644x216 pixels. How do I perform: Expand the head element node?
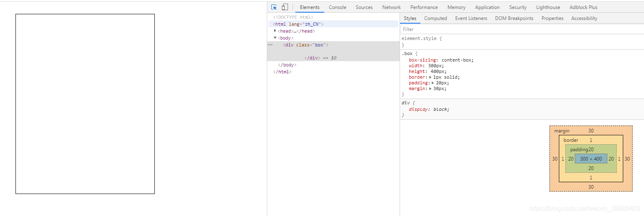point(275,31)
